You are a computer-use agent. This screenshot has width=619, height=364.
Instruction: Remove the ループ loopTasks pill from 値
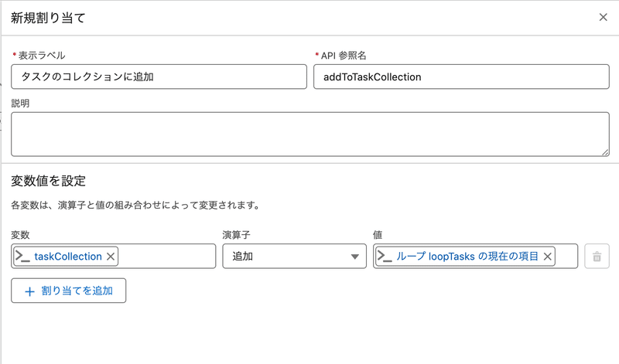(x=547, y=257)
